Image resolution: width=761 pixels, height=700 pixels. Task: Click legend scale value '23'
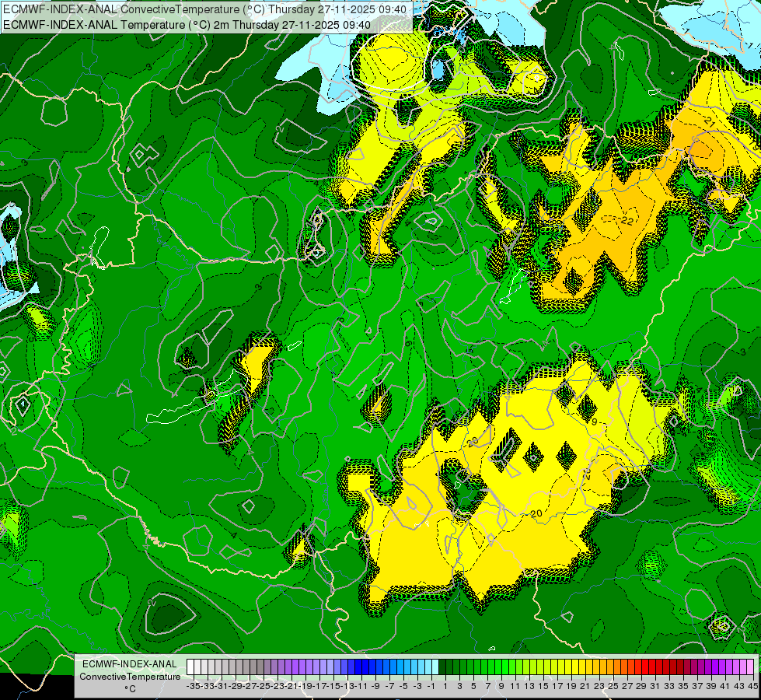[x=599, y=686]
